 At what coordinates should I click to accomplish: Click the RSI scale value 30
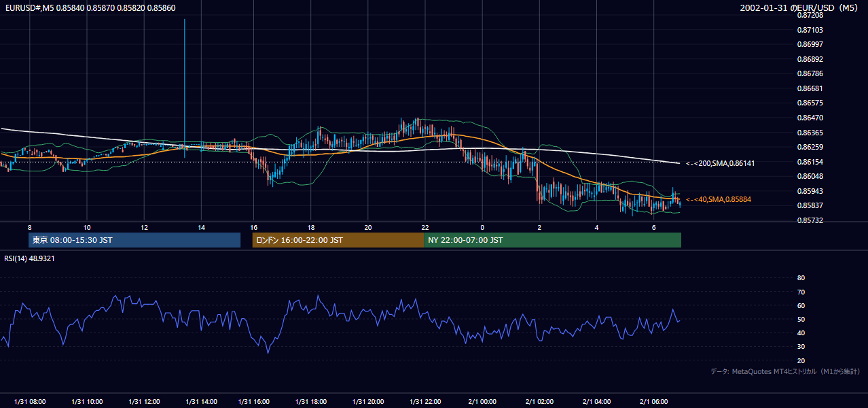pos(801,347)
